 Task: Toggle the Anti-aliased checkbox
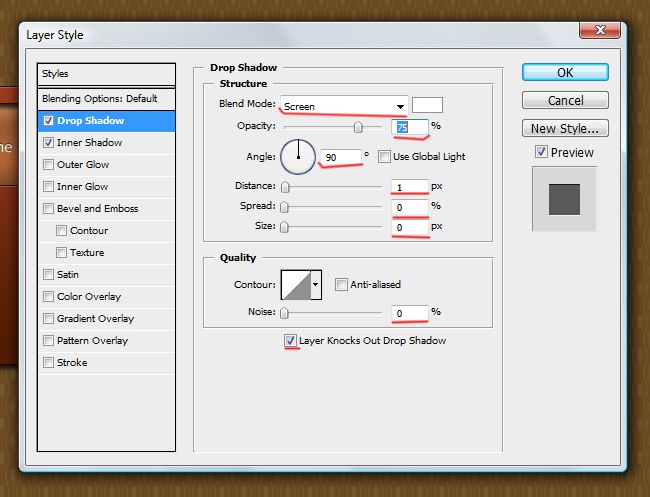coord(341,285)
